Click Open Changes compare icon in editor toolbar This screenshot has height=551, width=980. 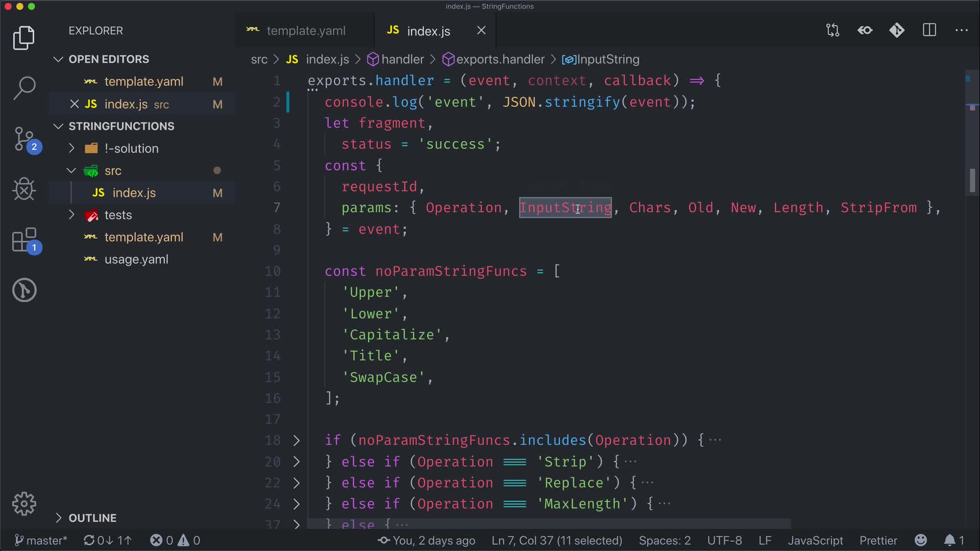click(x=832, y=31)
